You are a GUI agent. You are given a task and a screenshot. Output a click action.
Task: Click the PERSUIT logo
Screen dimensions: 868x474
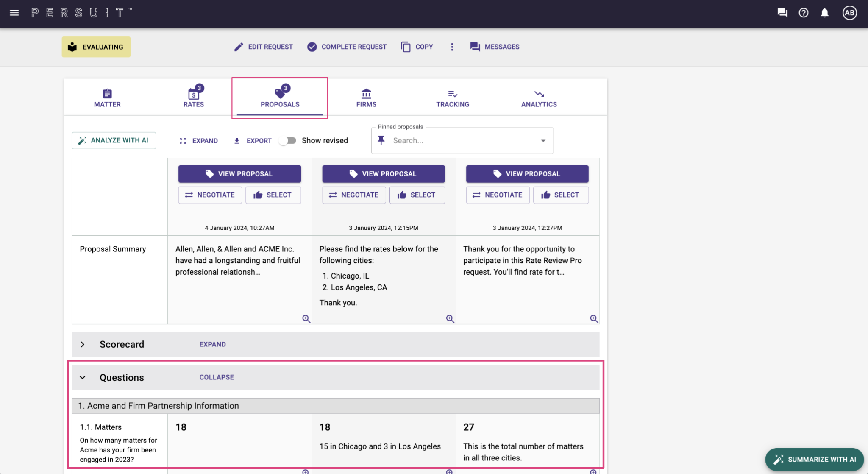click(x=81, y=13)
